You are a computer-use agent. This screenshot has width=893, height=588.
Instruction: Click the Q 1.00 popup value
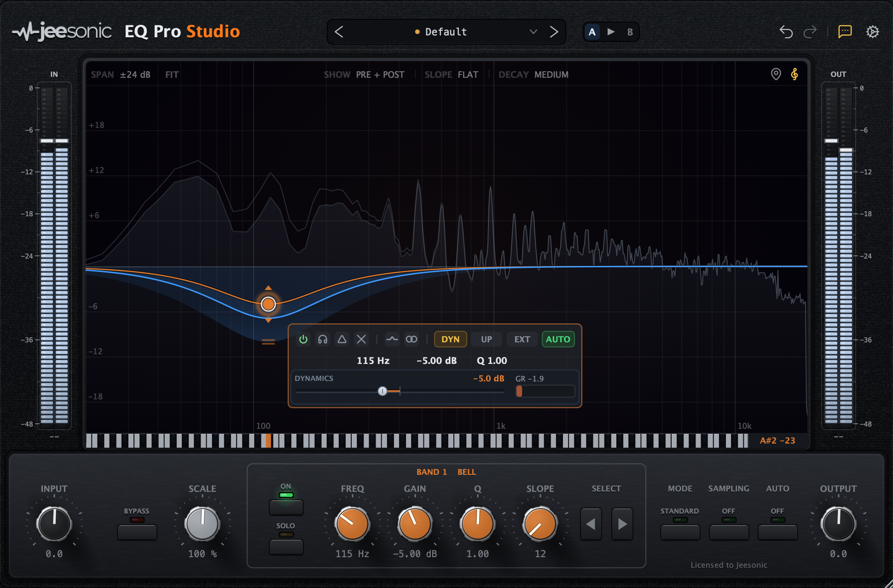coord(492,361)
